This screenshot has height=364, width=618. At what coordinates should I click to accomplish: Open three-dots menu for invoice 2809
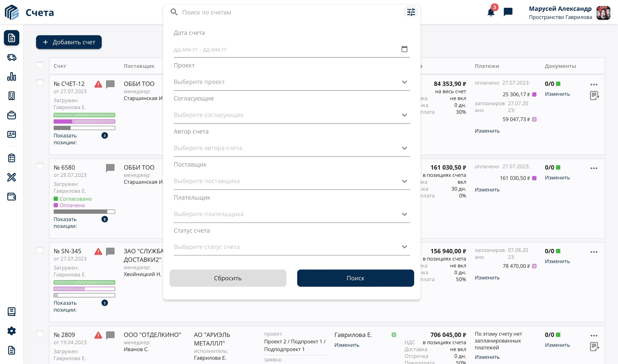pyautogui.click(x=594, y=336)
